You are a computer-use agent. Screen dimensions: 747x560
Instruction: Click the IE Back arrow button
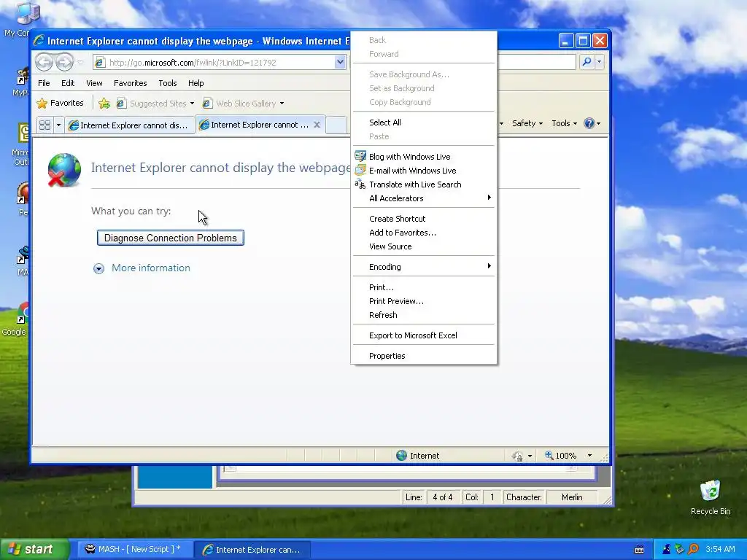click(x=44, y=62)
